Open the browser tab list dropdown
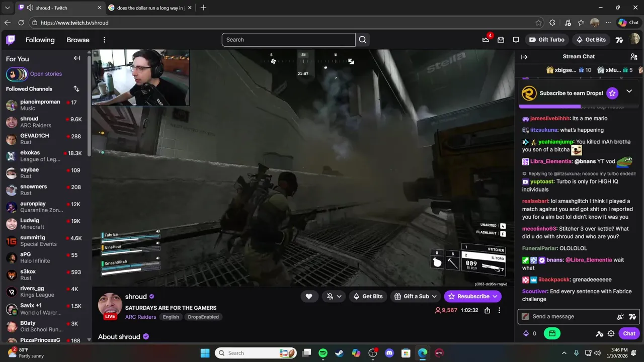Screen dimensions: 644x362 click(7, 8)
